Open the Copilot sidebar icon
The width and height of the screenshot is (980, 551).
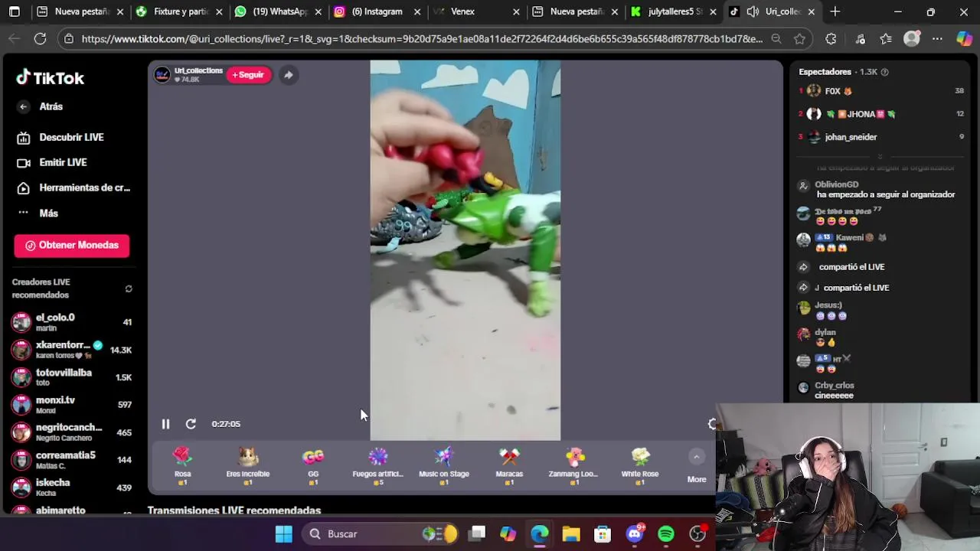click(964, 38)
